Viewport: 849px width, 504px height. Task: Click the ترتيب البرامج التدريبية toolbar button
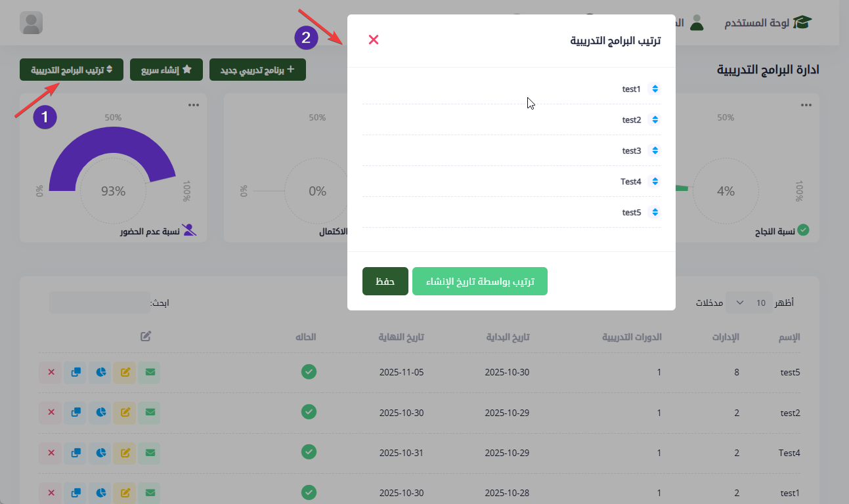[72, 70]
